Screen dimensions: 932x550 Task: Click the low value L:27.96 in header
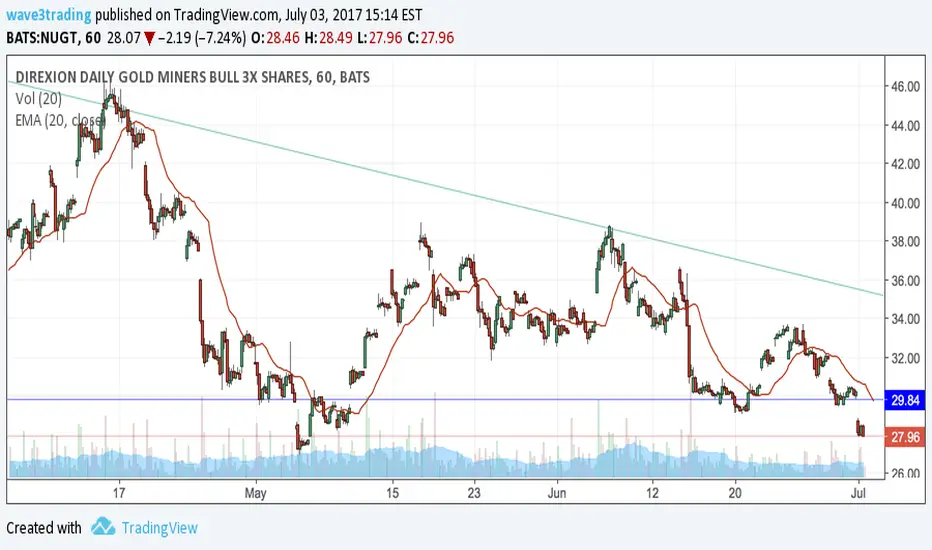[x=380, y=38]
